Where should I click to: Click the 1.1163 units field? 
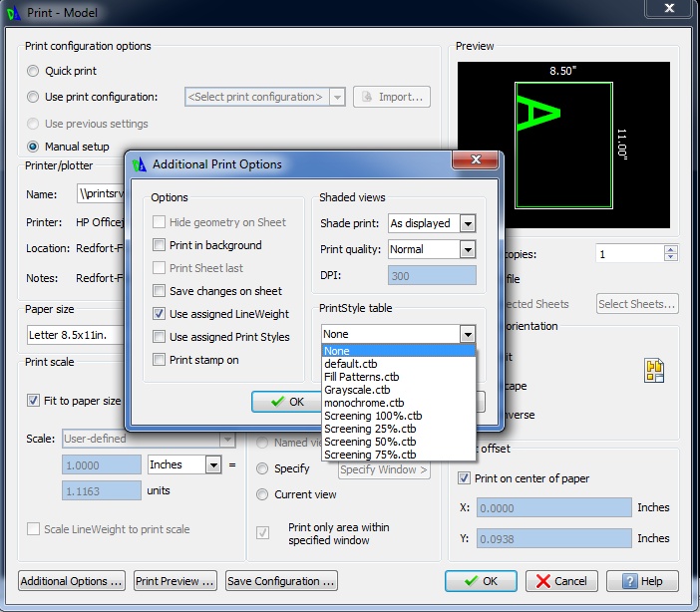(x=102, y=490)
